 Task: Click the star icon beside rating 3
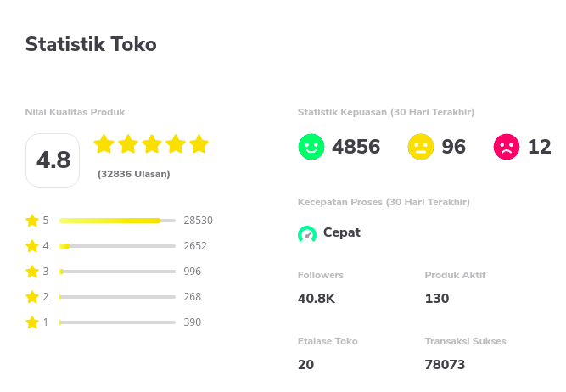pyautogui.click(x=32, y=272)
